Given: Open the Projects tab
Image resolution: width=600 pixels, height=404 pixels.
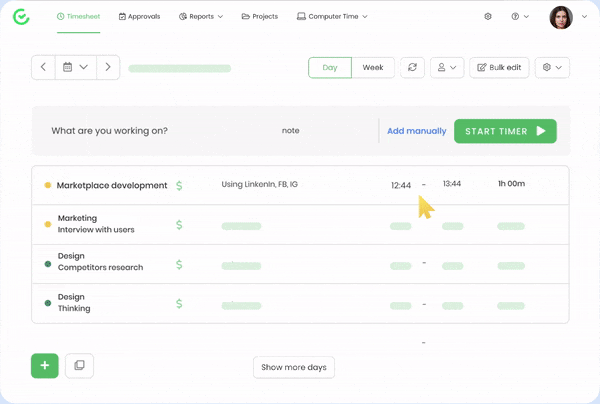Looking at the screenshot, I should click(x=259, y=16).
